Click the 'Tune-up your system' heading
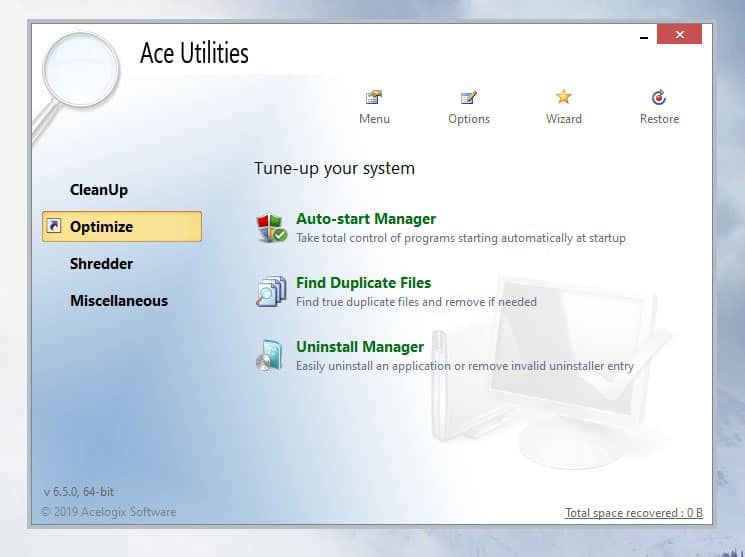The height and width of the screenshot is (557, 745). click(x=334, y=168)
